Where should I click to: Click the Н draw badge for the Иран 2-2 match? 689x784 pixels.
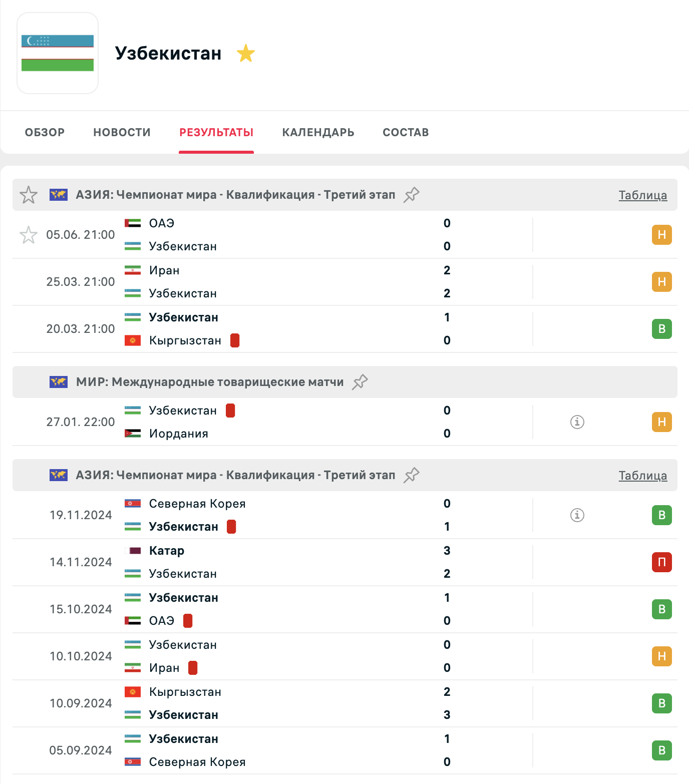coord(661,282)
